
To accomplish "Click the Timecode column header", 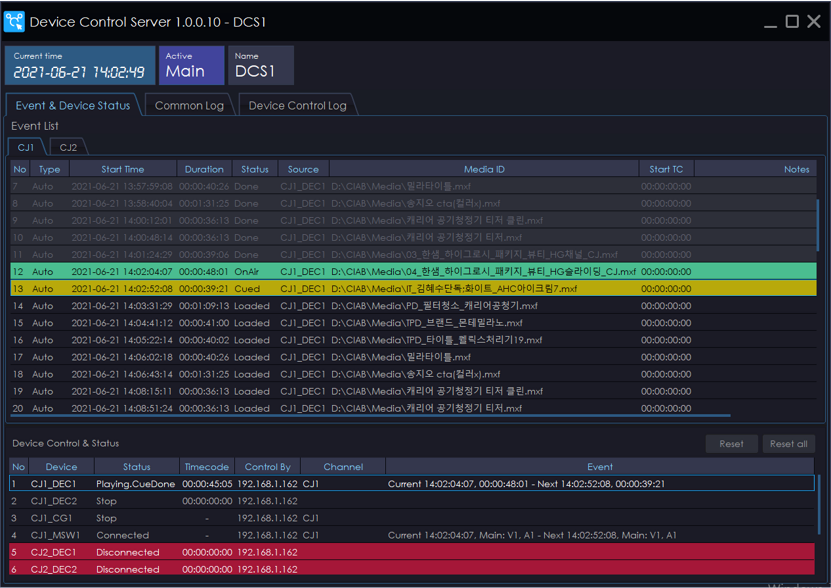I will pos(207,467).
